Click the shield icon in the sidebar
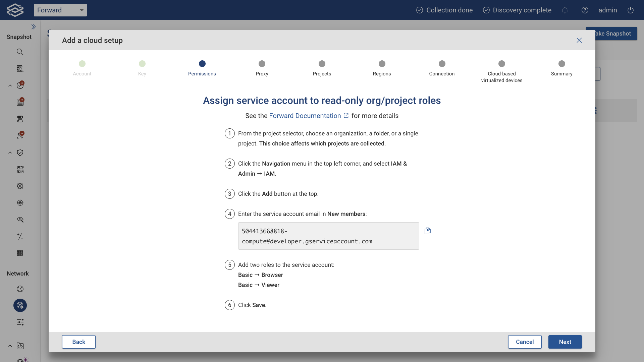The height and width of the screenshot is (362, 644). coord(20,153)
